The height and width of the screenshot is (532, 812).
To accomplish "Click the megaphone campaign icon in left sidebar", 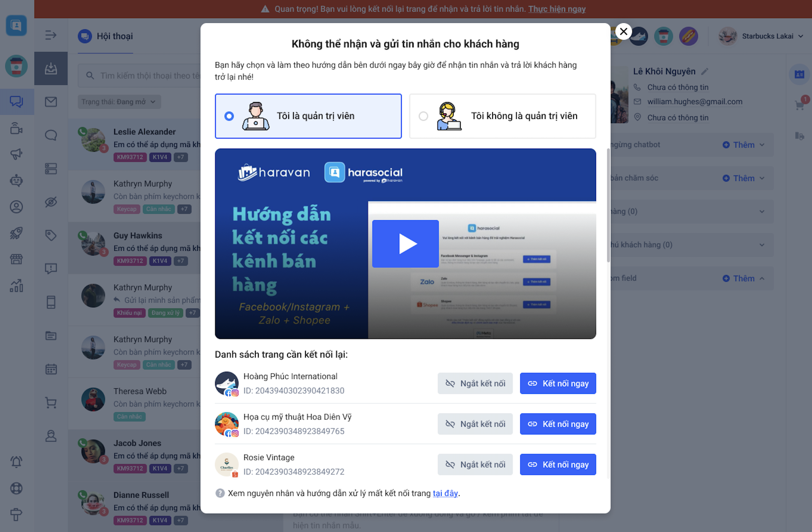I will point(16,154).
